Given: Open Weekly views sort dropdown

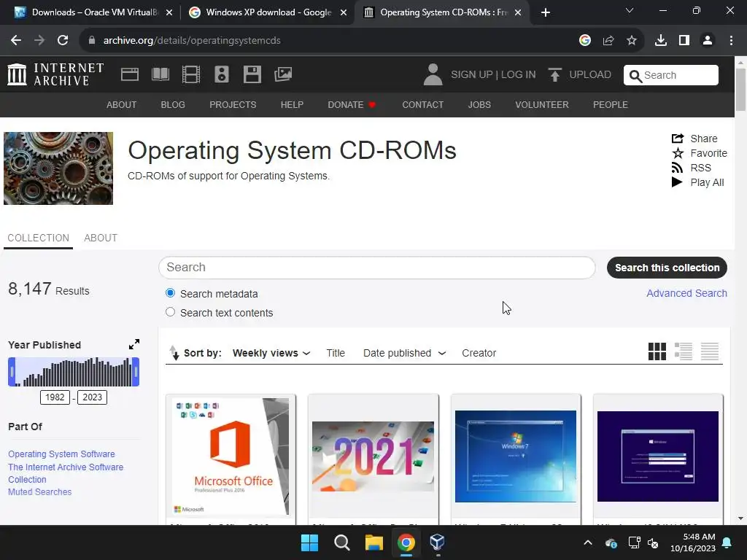Looking at the screenshot, I should coord(271,354).
